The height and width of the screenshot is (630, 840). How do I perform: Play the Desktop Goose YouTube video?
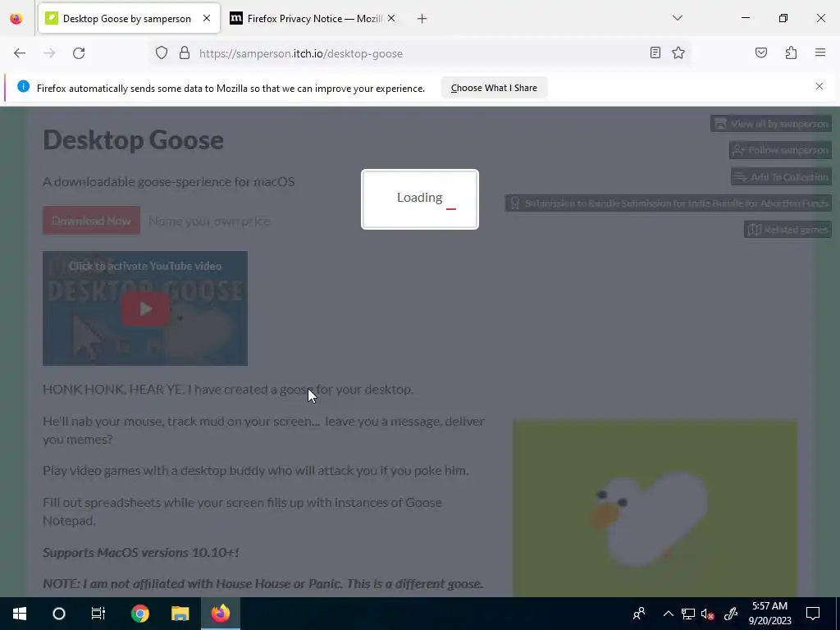tap(145, 308)
